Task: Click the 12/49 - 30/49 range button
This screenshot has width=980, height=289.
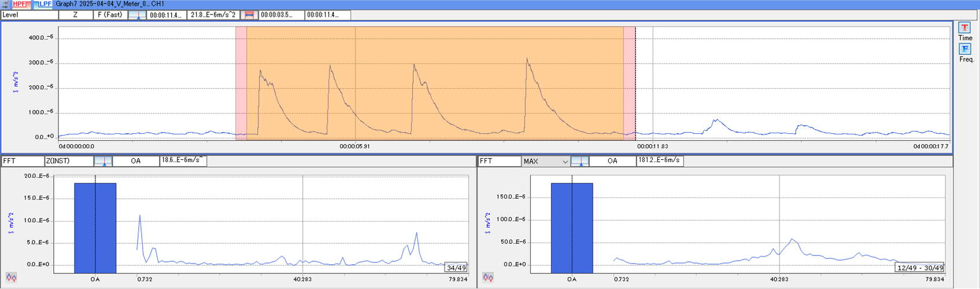Action: 919,268
